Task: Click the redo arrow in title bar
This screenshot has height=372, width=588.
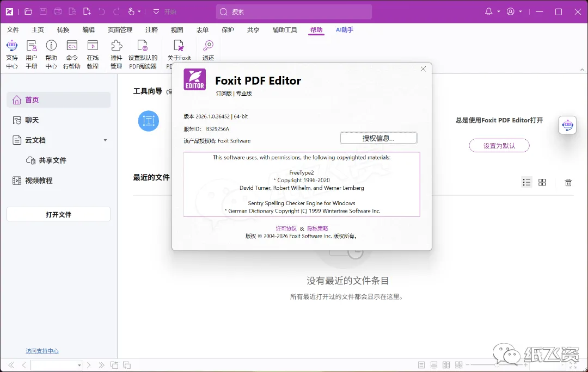Action: (117, 11)
